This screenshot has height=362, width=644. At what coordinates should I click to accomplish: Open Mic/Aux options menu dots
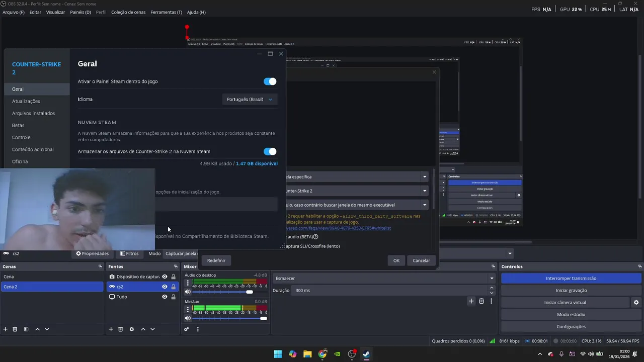[x=188, y=310]
